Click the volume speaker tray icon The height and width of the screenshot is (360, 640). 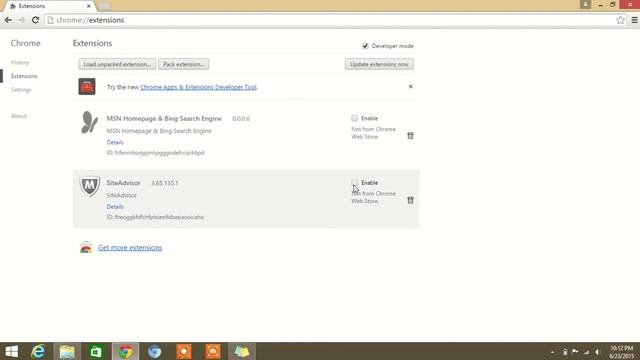(x=598, y=352)
